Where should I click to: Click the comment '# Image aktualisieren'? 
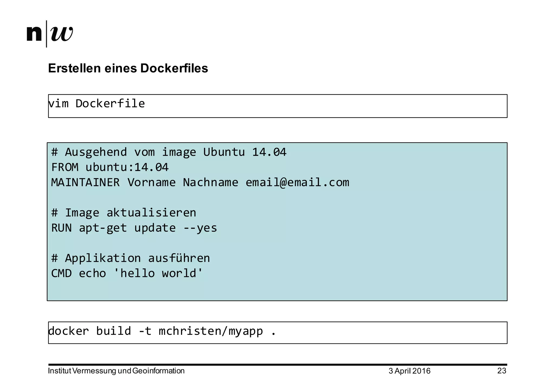124,213
